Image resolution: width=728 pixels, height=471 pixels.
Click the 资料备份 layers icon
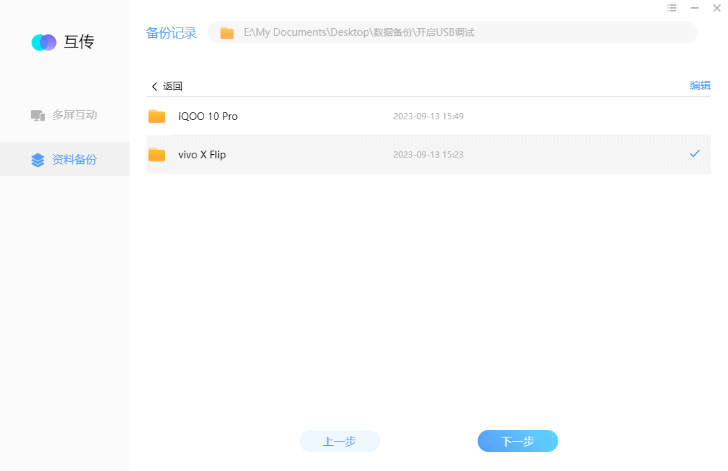pos(38,160)
